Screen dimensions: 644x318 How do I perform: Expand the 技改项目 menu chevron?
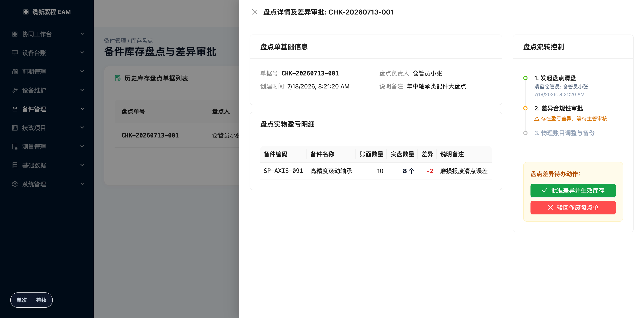tap(82, 128)
